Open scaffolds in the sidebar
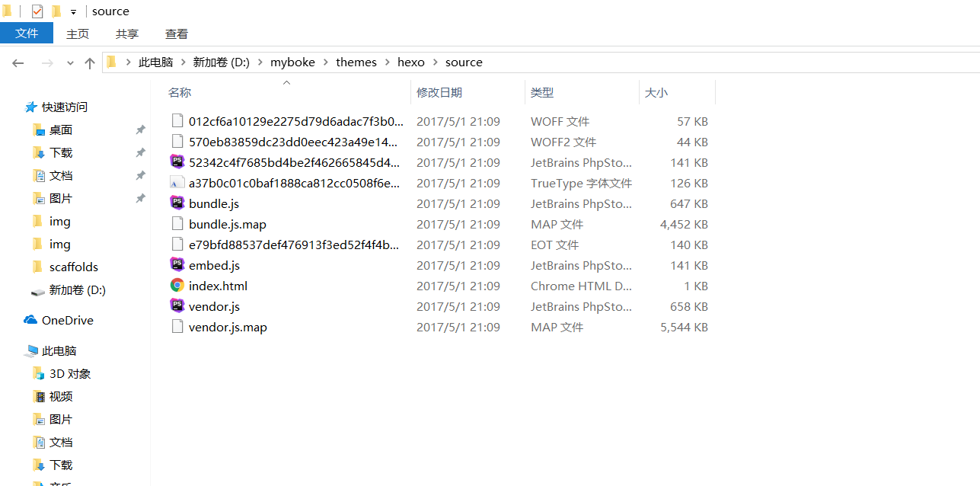This screenshot has width=980, height=486. coord(74,267)
